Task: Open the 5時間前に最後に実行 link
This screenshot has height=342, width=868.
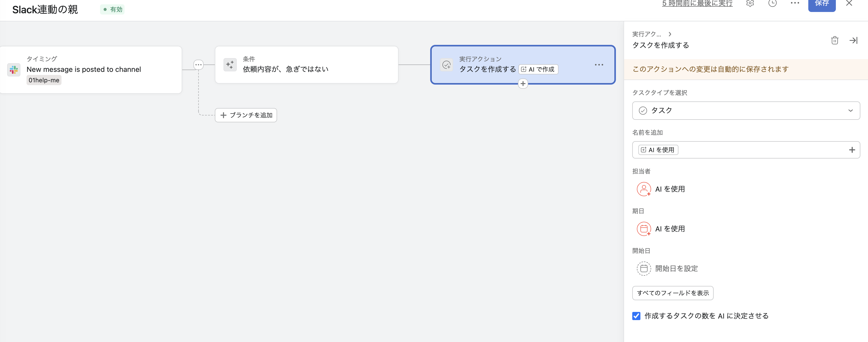Action: tap(697, 4)
